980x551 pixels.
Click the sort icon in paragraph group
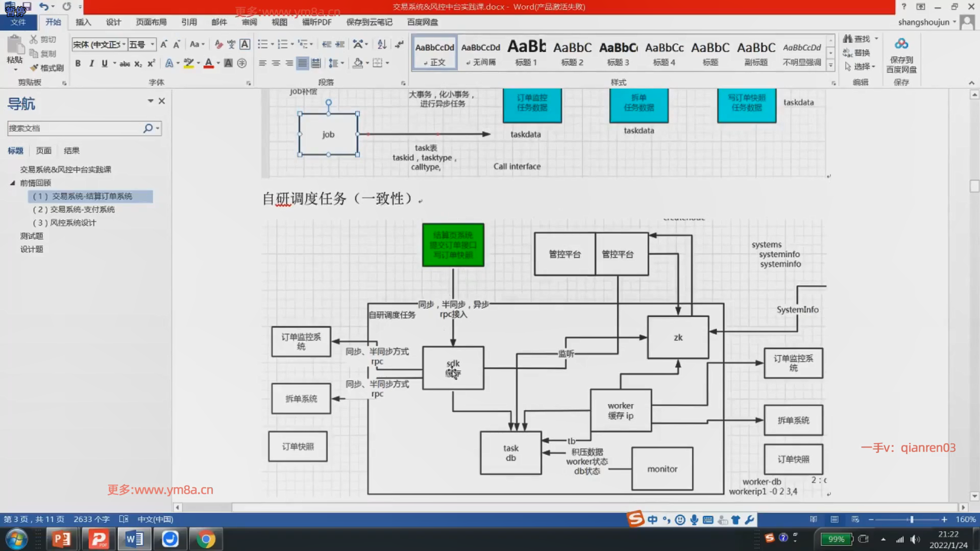382,44
